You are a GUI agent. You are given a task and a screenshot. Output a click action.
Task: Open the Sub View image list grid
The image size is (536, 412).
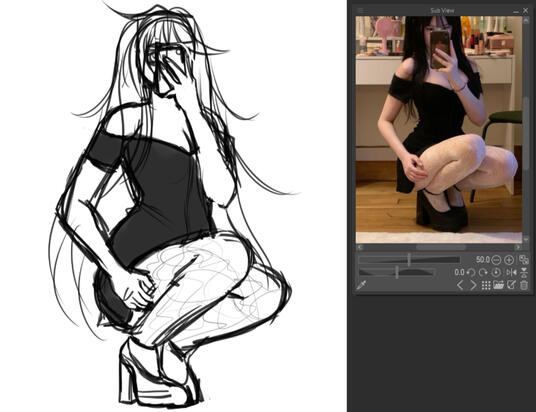[486, 285]
